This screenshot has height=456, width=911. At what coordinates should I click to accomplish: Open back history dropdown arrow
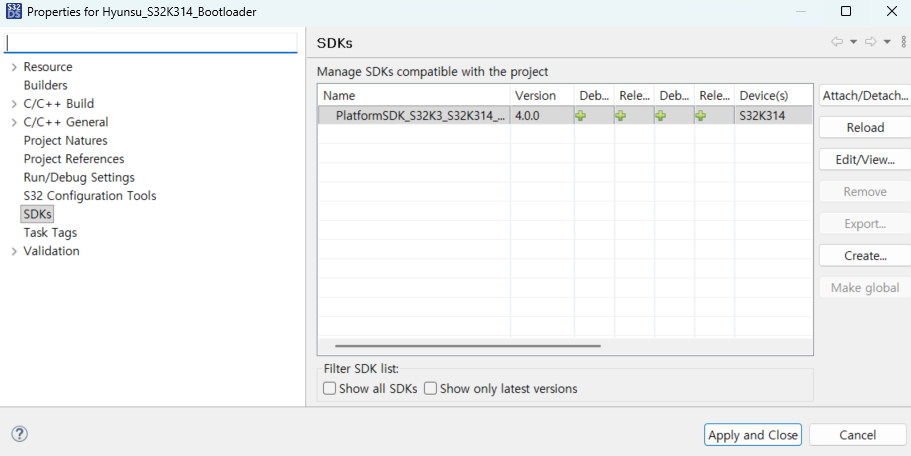coord(853,42)
